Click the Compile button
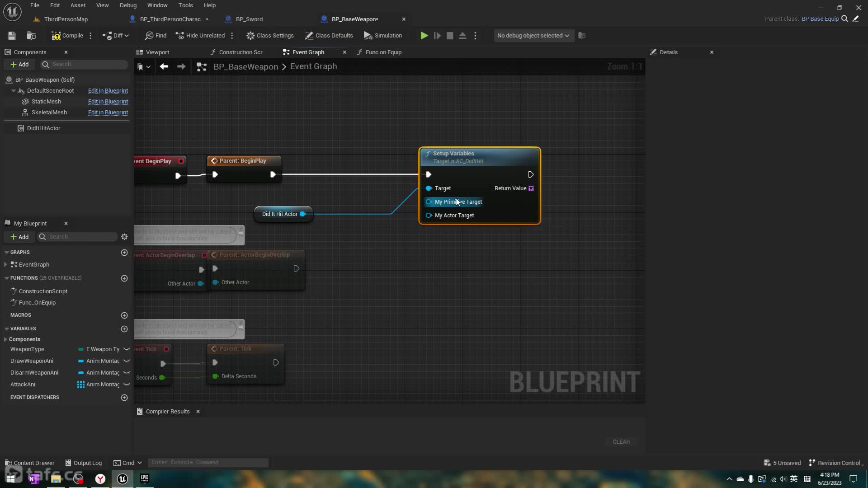This screenshot has height=488, width=868. click(x=67, y=36)
